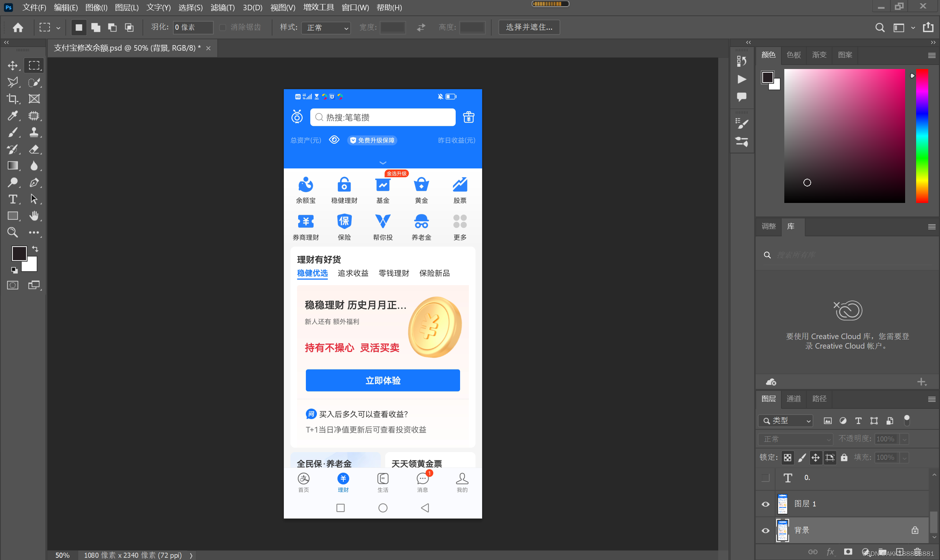Expand the workspace switcher dropdown arrow

click(913, 28)
